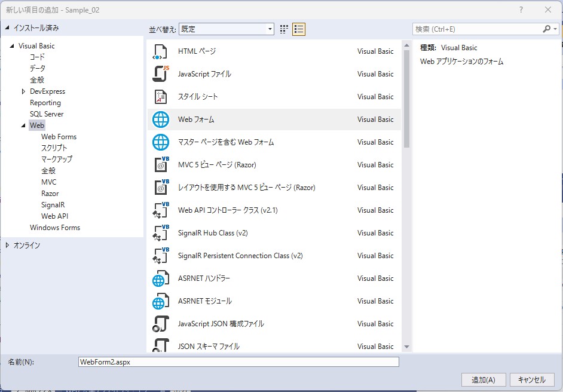Pick the JavaScript JSON 構成ファイル icon
The image size is (563, 392).
click(161, 324)
